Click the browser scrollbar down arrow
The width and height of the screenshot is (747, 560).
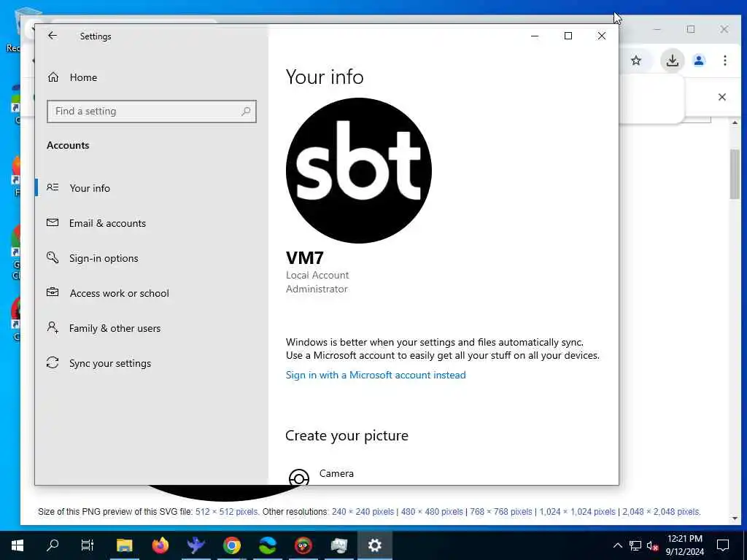click(735, 518)
